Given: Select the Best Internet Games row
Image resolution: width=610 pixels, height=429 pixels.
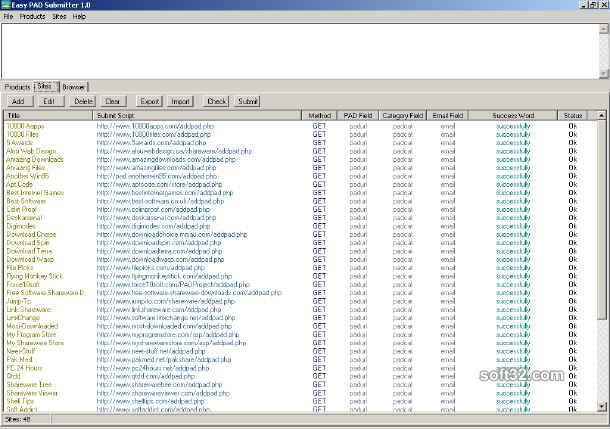Looking at the screenshot, I should click(300, 193).
